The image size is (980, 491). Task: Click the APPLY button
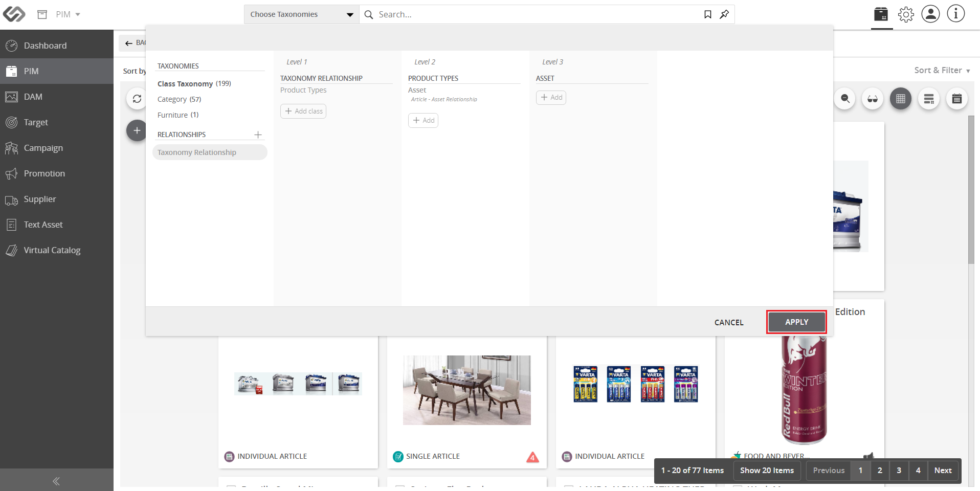796,322
